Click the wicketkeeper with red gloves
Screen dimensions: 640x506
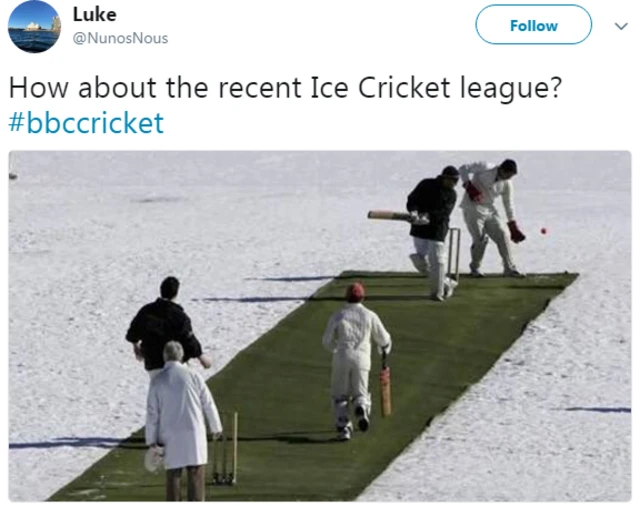pyautogui.click(x=492, y=216)
